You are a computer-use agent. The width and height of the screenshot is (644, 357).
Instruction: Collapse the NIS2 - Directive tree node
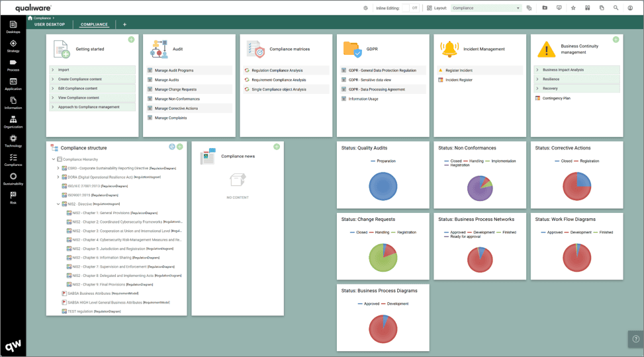[x=59, y=204]
